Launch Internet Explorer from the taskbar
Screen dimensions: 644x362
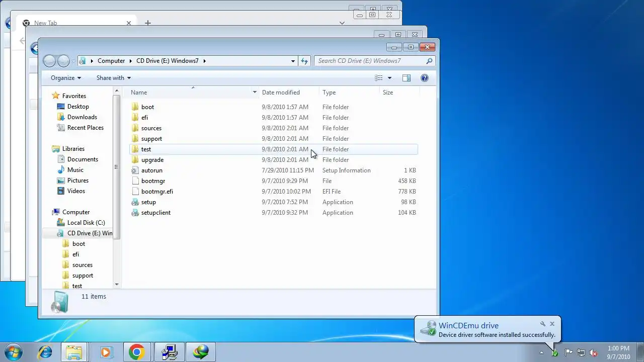pyautogui.click(x=45, y=352)
